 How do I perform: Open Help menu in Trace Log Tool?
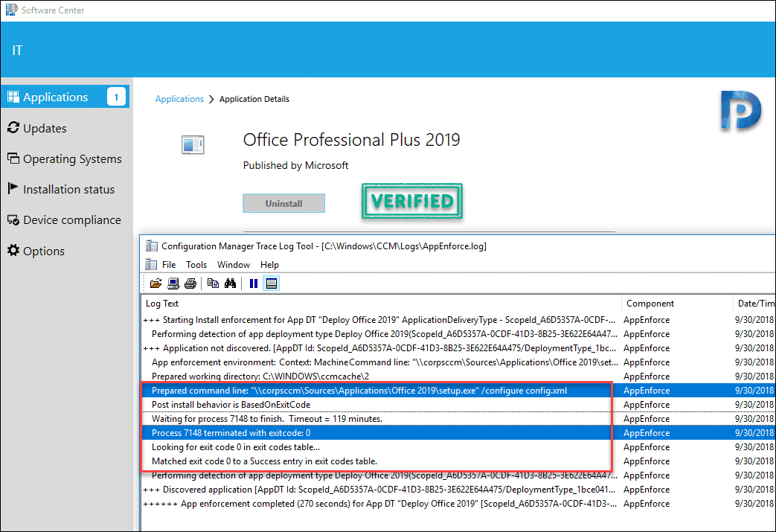coord(270,265)
